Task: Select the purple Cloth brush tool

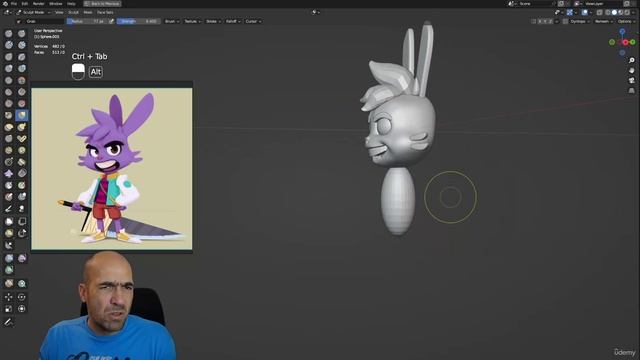Action: (9, 173)
